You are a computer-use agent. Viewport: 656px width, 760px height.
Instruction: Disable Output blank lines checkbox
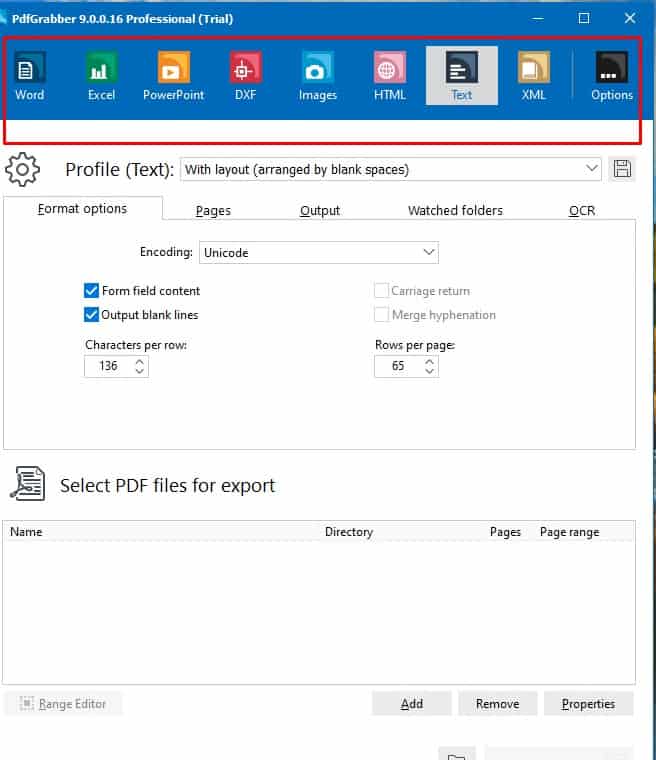[x=91, y=315]
